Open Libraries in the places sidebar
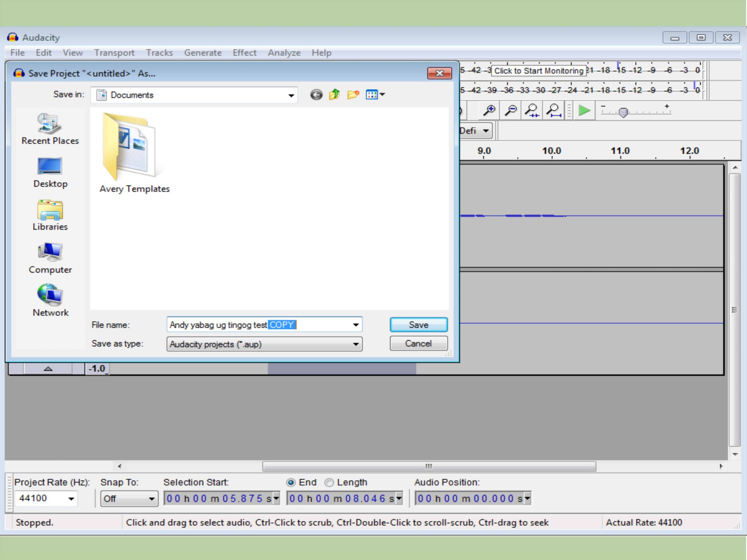Viewport: 747px width, 560px height. pyautogui.click(x=50, y=215)
